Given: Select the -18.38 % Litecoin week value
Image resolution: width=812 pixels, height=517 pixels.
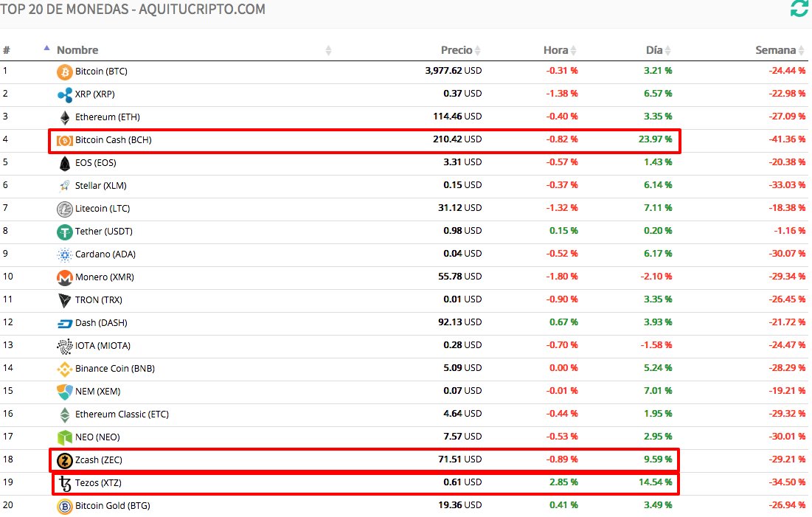Looking at the screenshot, I should [x=787, y=208].
